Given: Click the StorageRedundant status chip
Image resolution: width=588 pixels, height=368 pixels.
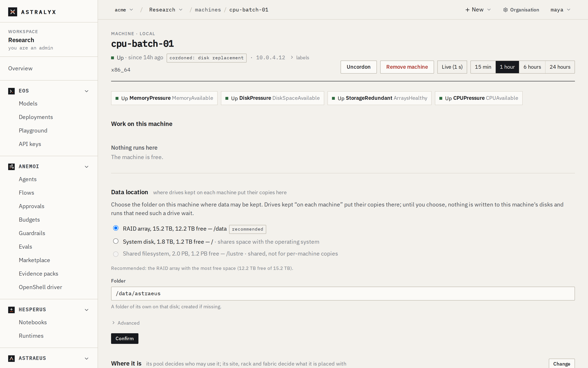Looking at the screenshot, I should pos(379,98).
